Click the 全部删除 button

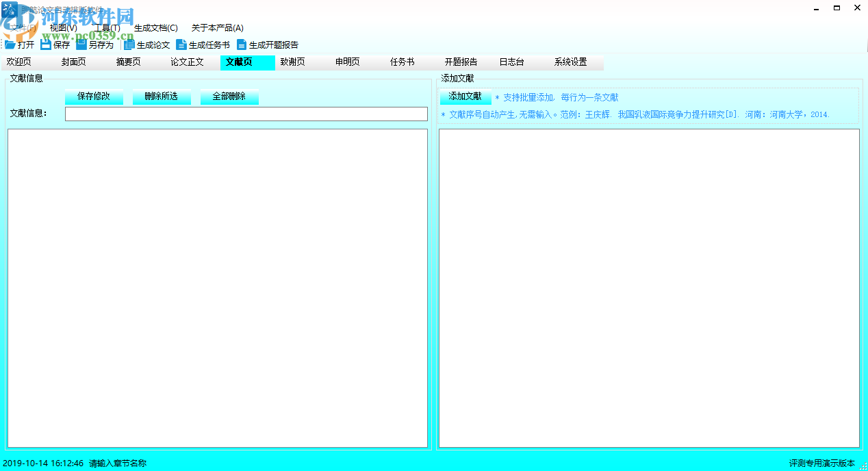(x=229, y=97)
